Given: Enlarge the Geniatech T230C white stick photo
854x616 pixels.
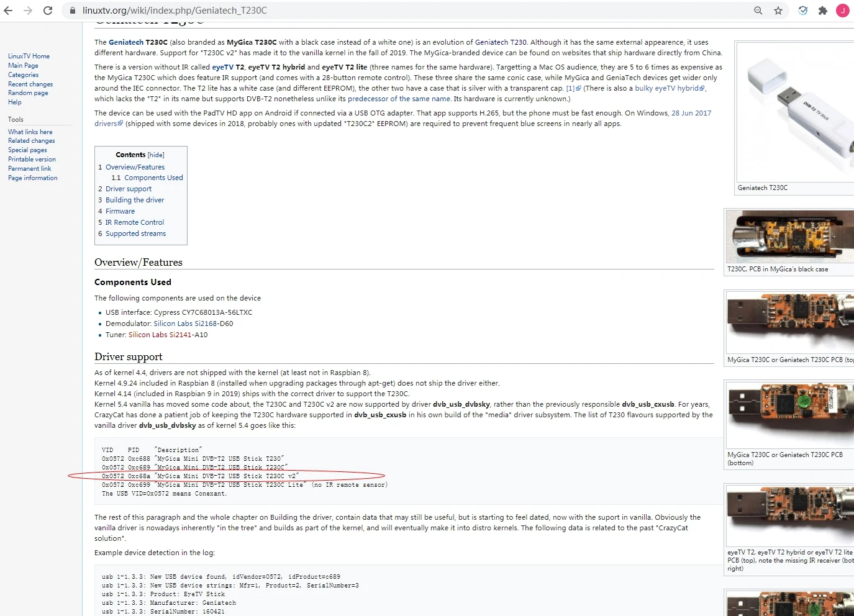Looking at the screenshot, I should pos(796,112).
